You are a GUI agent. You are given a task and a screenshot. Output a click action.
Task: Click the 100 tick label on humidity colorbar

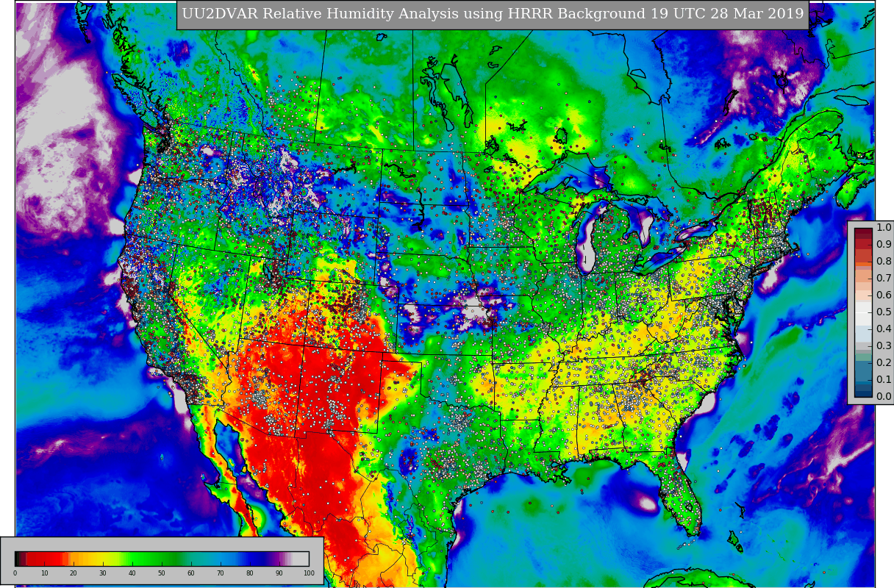[309, 573]
